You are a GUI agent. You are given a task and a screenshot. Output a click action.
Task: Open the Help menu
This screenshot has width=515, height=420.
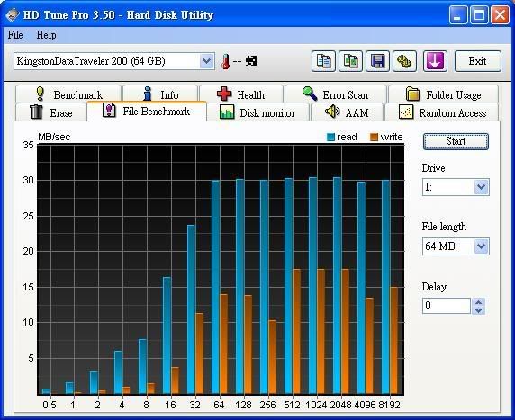pos(46,35)
